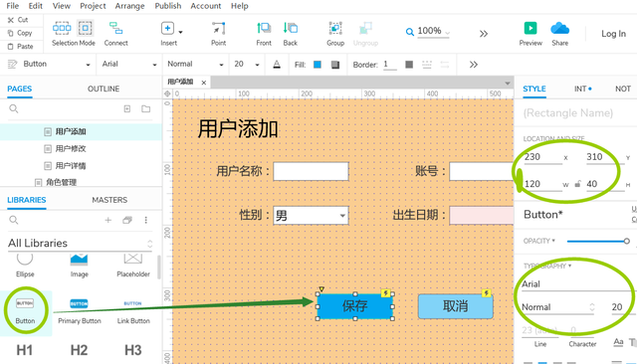Open the tab list dropdown arrow
637x364 pixels.
[x=507, y=84]
